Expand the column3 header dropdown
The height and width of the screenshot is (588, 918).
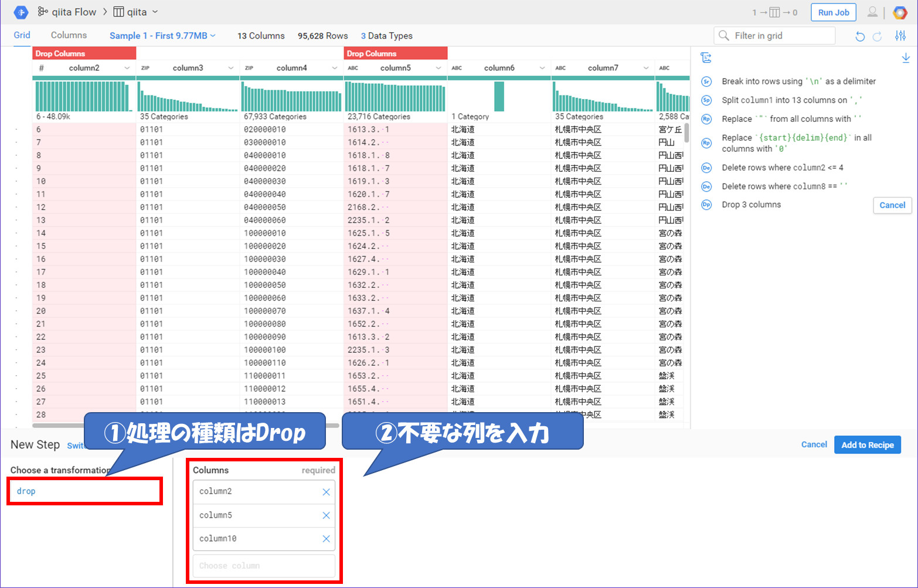pos(231,68)
